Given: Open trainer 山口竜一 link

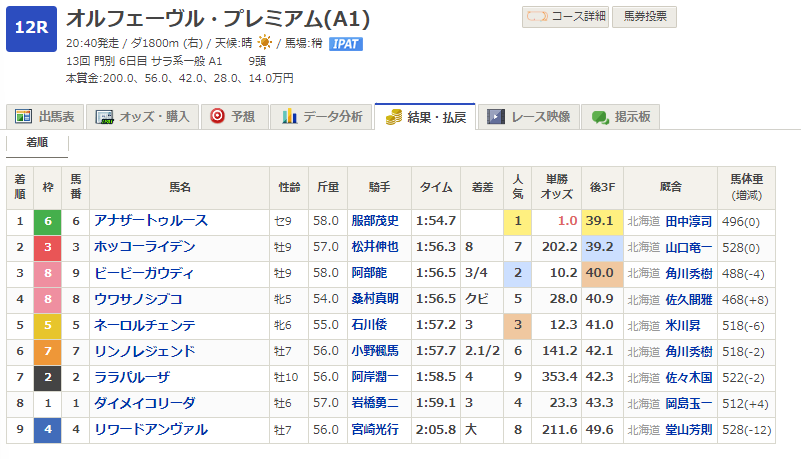Looking at the screenshot, I should point(689,247).
